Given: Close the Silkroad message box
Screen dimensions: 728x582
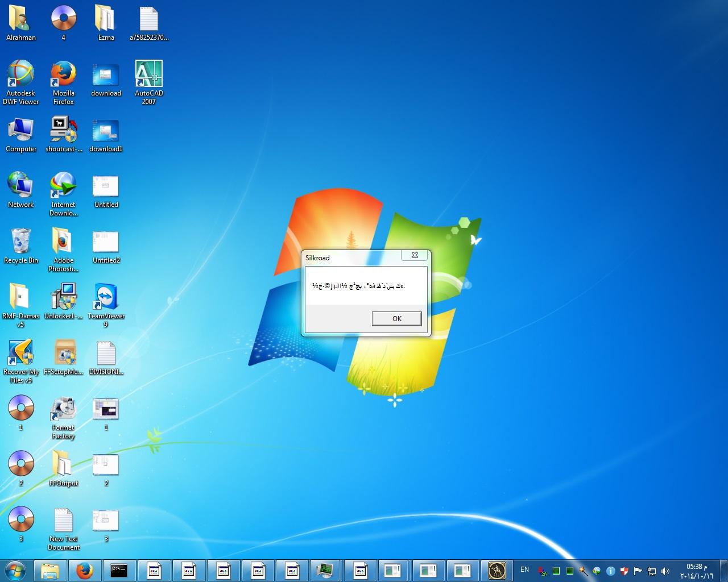Looking at the screenshot, I should pyautogui.click(x=415, y=256).
